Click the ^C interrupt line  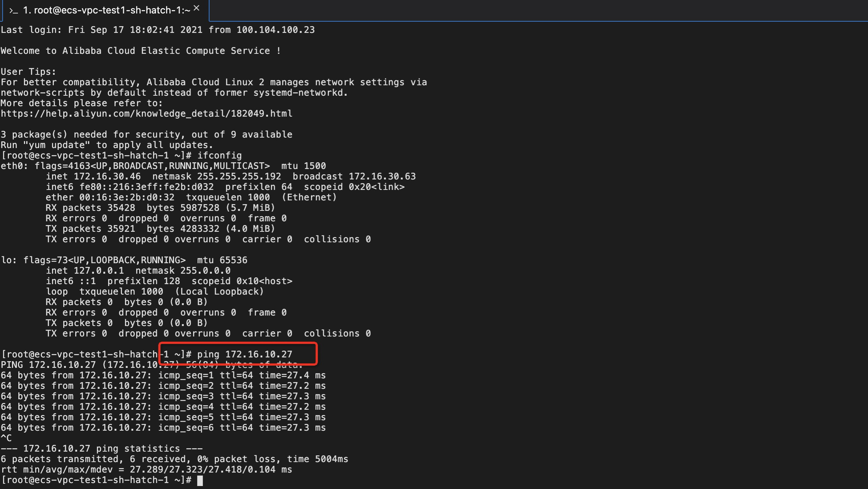6,438
